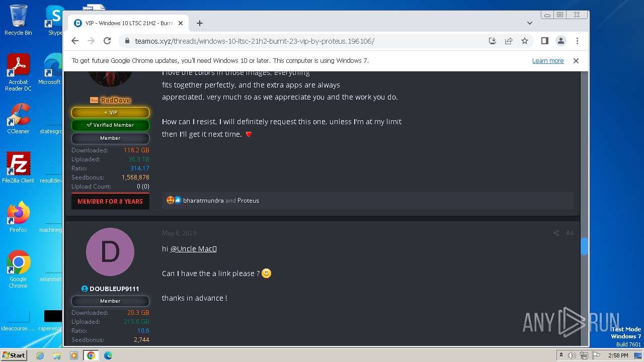Click the Member badge under DOUBLEUP9111
Image resolution: width=644 pixels, height=362 pixels.
[x=110, y=301]
